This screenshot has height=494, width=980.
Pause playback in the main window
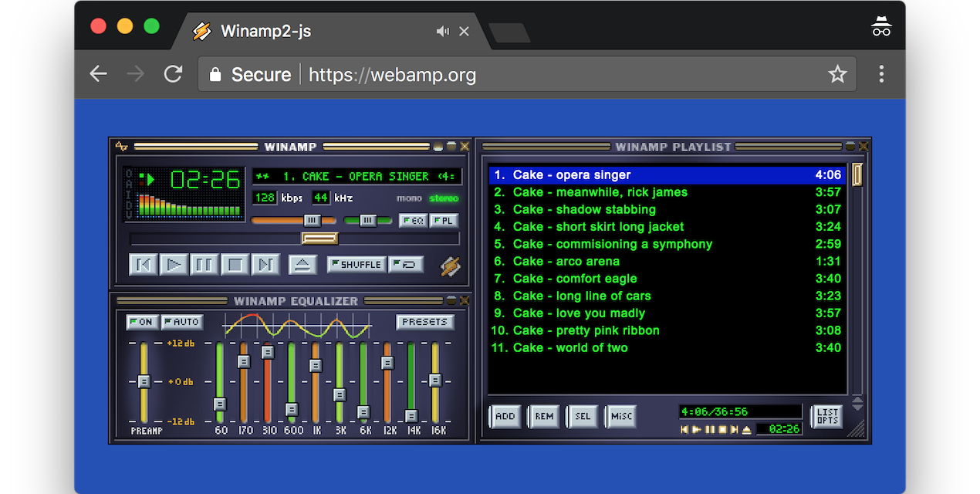[204, 265]
